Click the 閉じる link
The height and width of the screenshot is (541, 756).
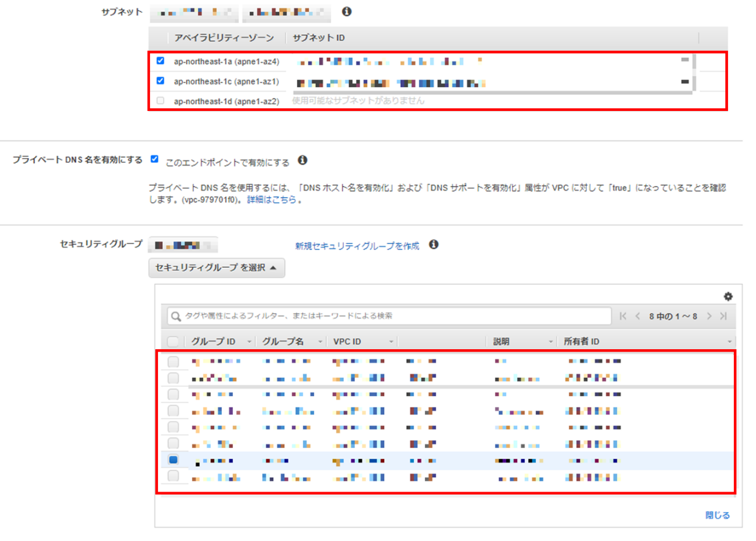[717, 515]
